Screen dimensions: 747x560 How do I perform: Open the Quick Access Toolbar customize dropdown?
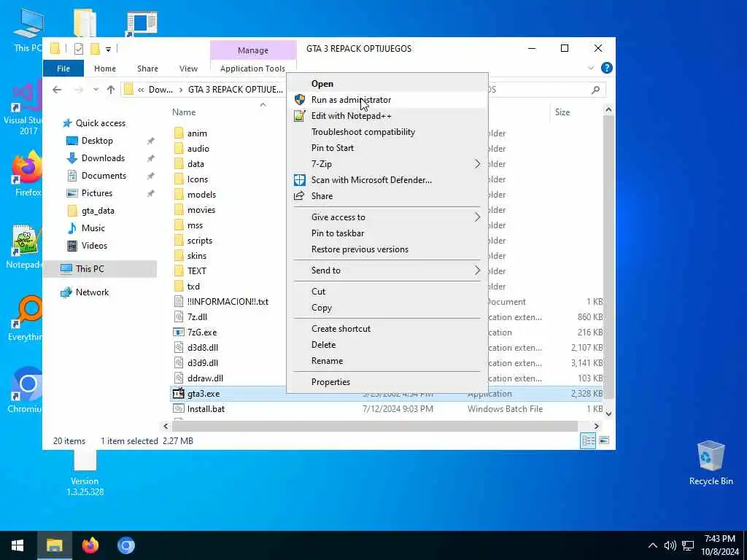click(108, 49)
